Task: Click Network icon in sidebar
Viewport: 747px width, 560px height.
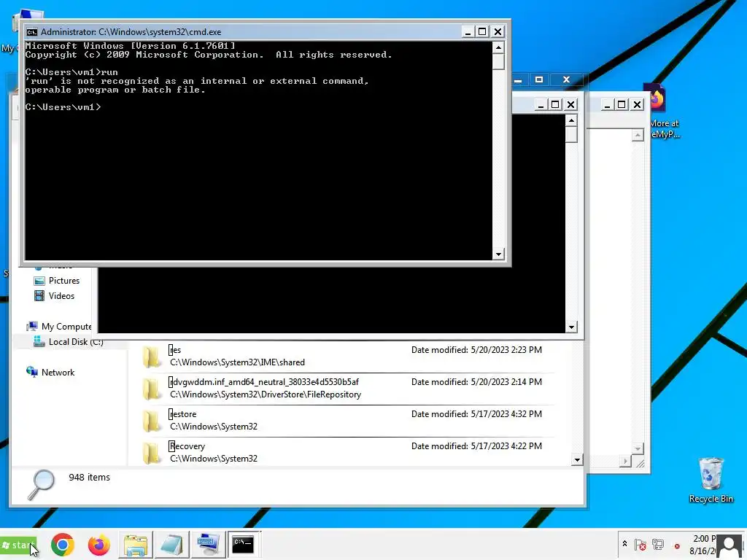Action: coord(32,372)
